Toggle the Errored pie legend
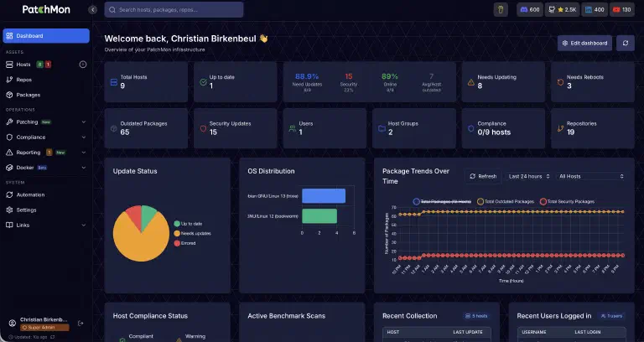This screenshot has width=644, height=342. pyautogui.click(x=184, y=243)
